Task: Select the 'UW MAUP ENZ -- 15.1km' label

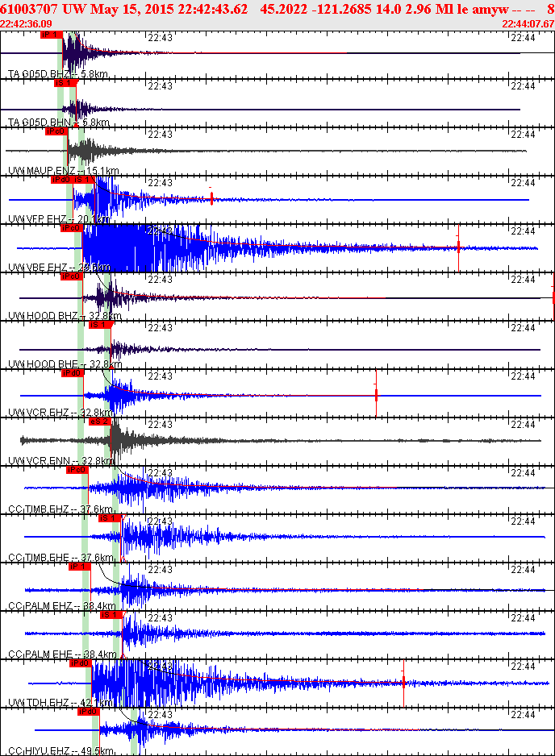Action: 63,171
